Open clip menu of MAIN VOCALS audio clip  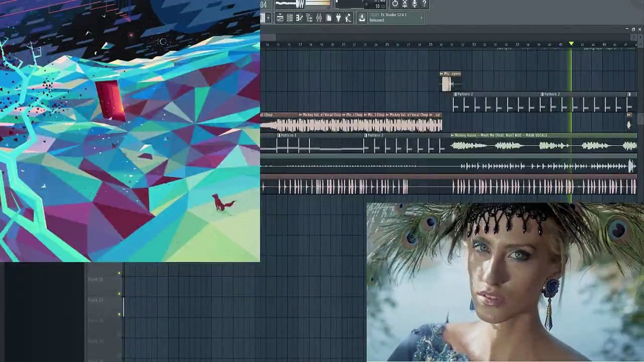click(452, 136)
